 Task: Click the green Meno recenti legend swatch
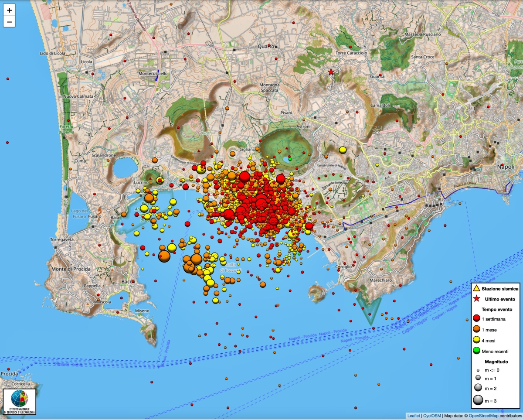pos(476,350)
